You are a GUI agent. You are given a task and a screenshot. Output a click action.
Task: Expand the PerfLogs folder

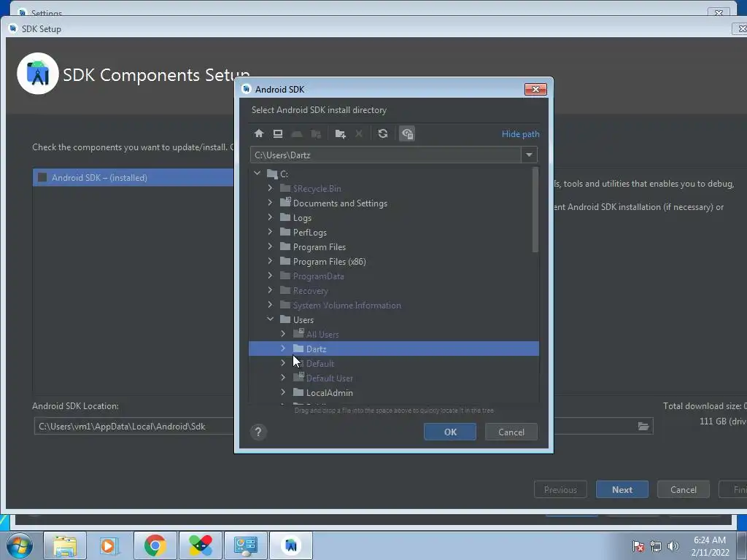[x=270, y=232]
